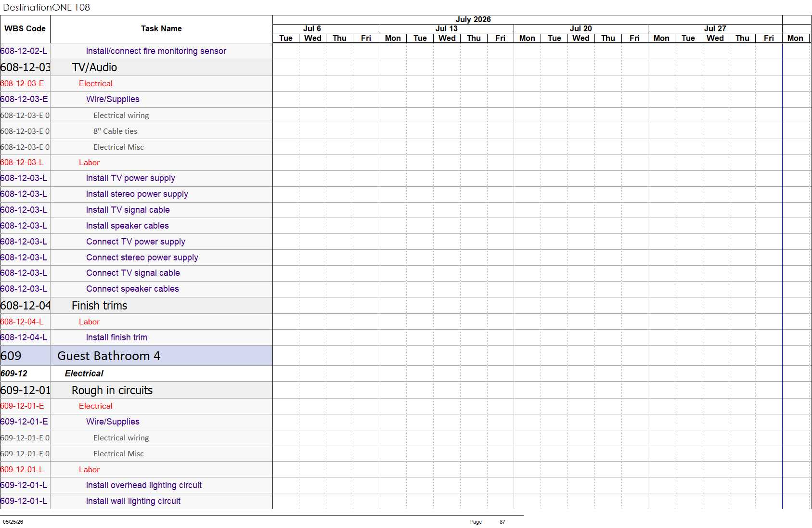Select italic Electrical row coded 609-12
This screenshot has width=812, height=528.
(x=84, y=373)
